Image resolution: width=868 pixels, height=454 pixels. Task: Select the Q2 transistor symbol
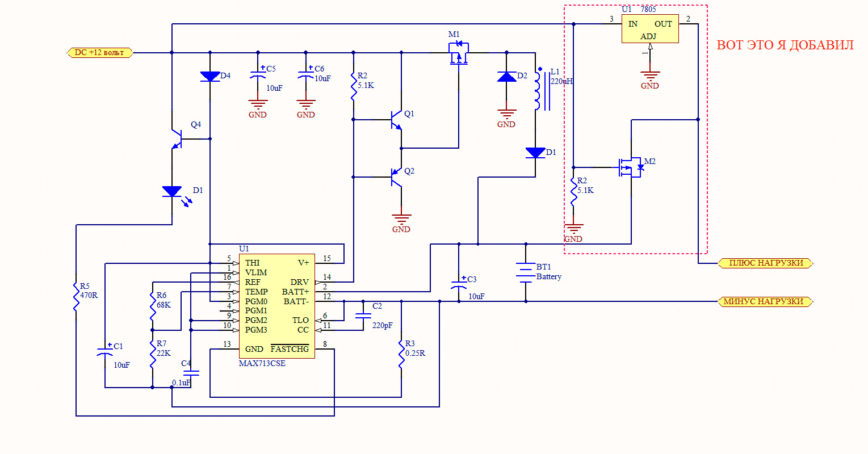(x=396, y=177)
